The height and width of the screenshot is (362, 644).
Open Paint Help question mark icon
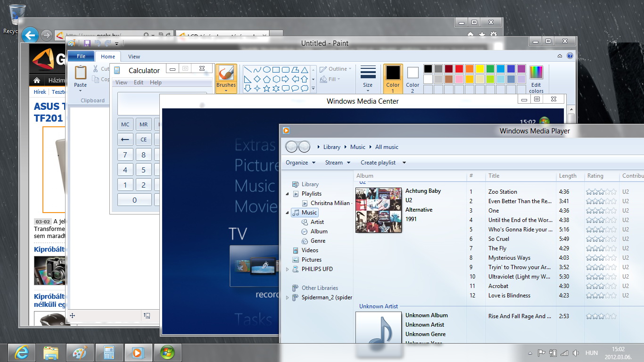(x=570, y=56)
